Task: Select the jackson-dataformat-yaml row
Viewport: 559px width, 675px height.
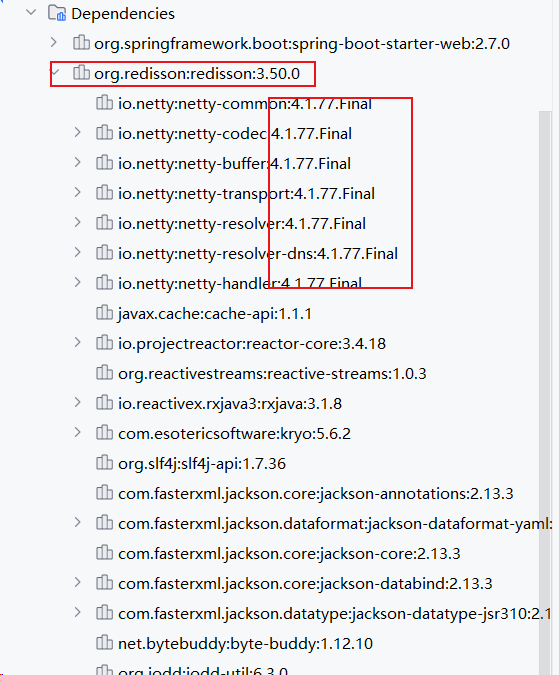Action: pos(335,524)
